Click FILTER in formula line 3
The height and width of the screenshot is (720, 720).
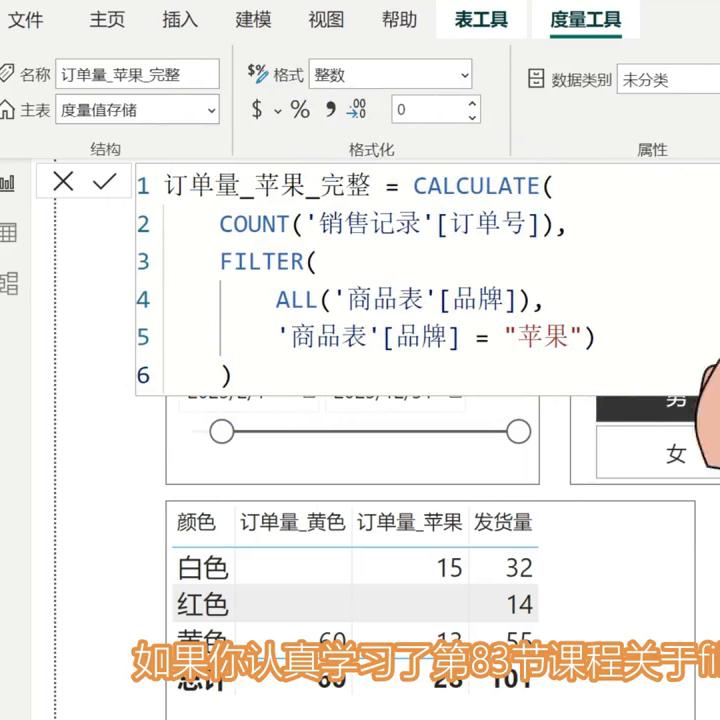(262, 262)
